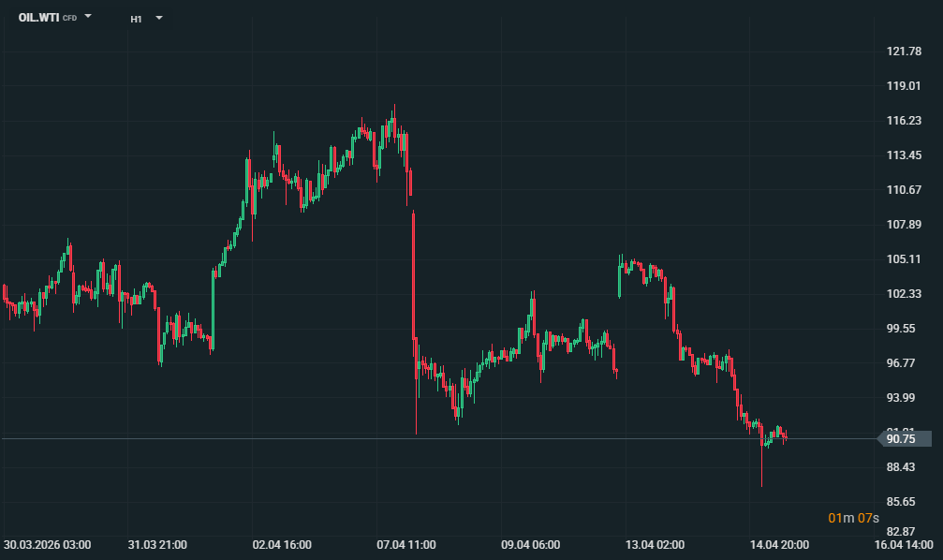The height and width of the screenshot is (560, 943).
Task: Click the 30.03.2026 03:00 date label
Action: point(47,544)
